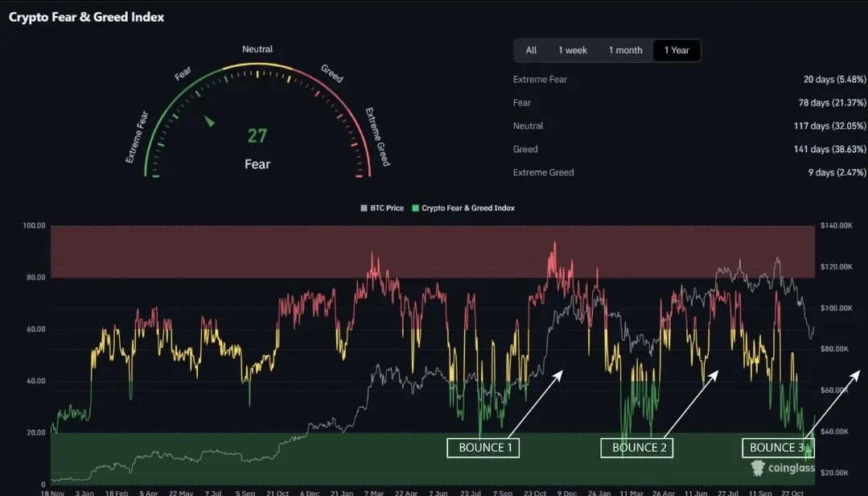The width and height of the screenshot is (868, 496).
Task: Click the '20 days (5.48%)' value
Action: click(835, 79)
